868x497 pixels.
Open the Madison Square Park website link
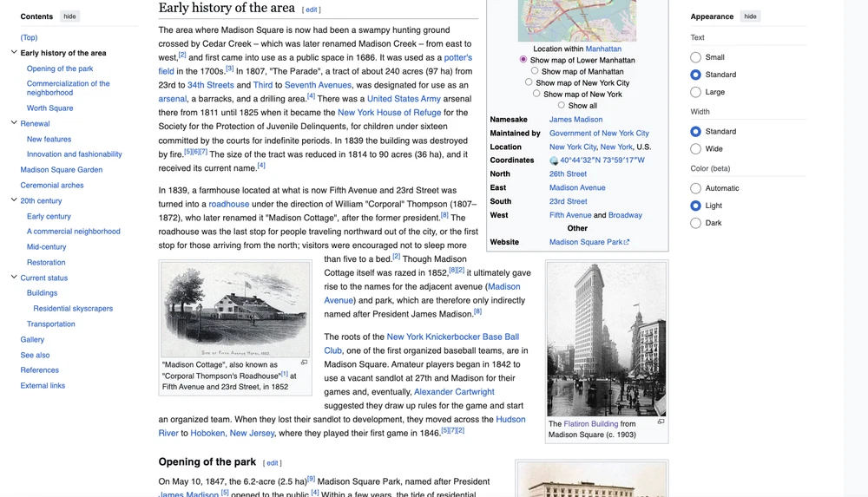click(586, 242)
